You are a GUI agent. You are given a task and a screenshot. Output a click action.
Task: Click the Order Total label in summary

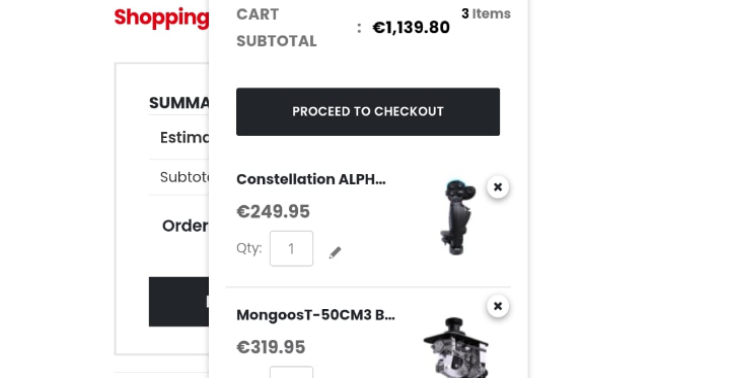click(x=185, y=226)
